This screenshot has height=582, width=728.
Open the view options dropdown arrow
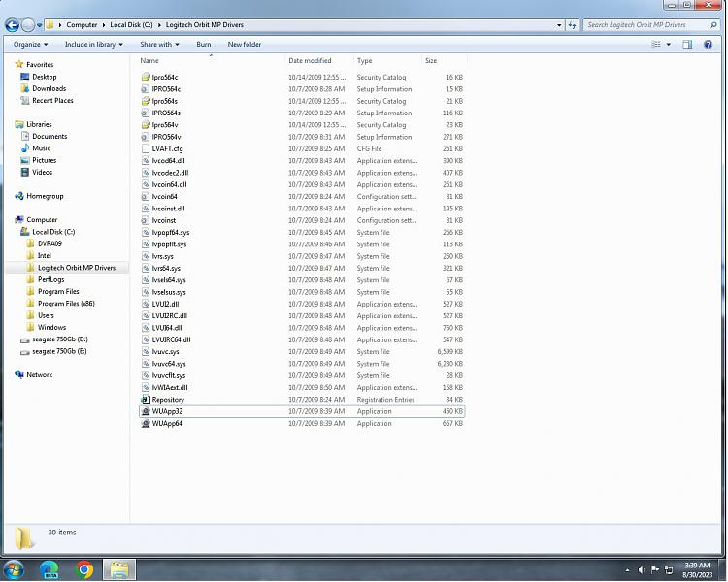[x=669, y=44]
